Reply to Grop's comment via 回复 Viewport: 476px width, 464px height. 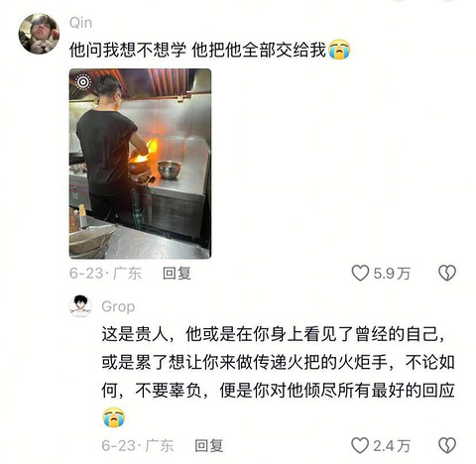209,445
